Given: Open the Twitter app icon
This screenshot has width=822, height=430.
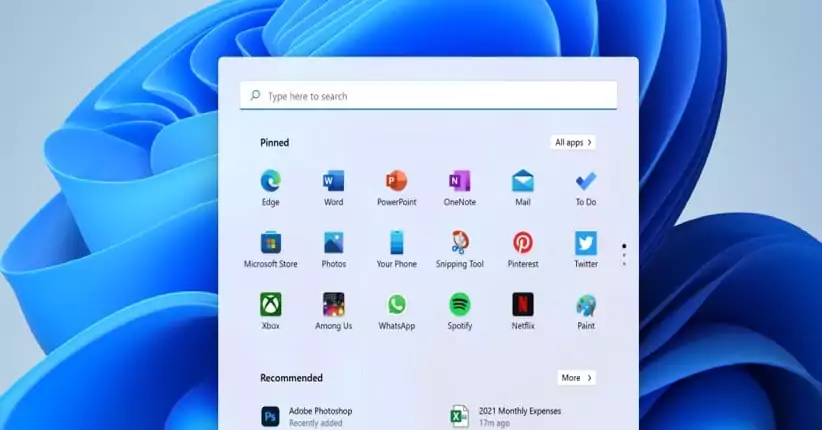Looking at the screenshot, I should click(585, 244).
